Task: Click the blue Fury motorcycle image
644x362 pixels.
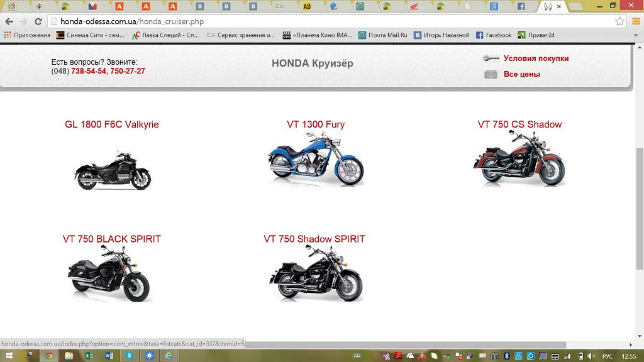Action: tap(316, 159)
